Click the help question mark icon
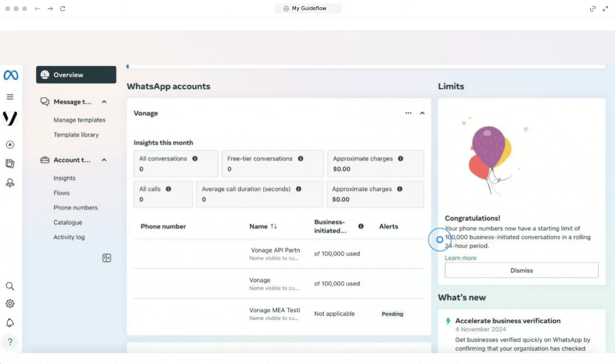This screenshot has width=615, height=364. tap(10, 342)
